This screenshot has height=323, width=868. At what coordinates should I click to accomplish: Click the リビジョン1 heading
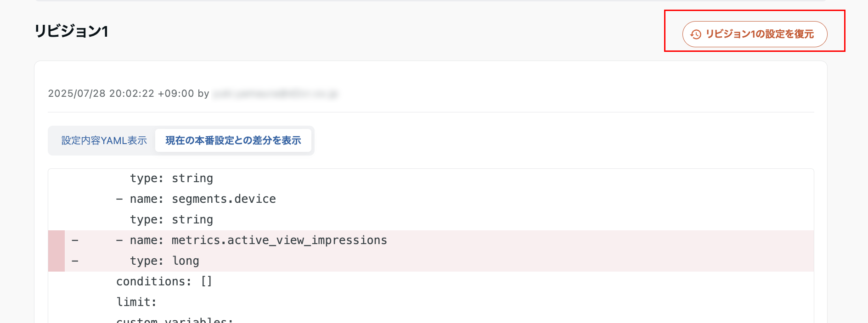coord(71,31)
